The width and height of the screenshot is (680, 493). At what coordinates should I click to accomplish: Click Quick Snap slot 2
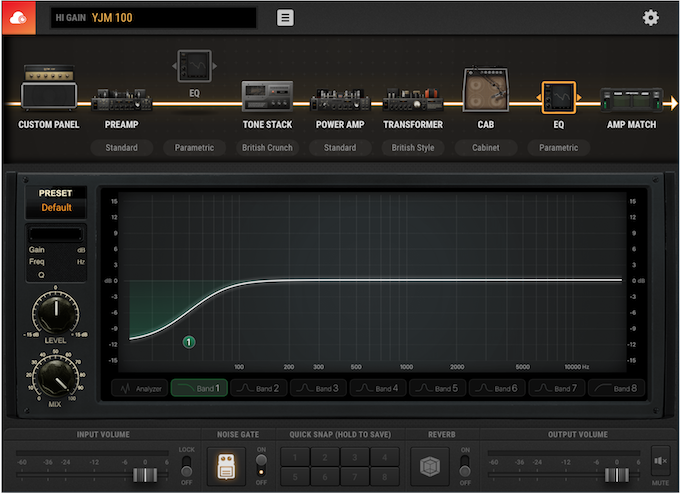click(x=325, y=457)
